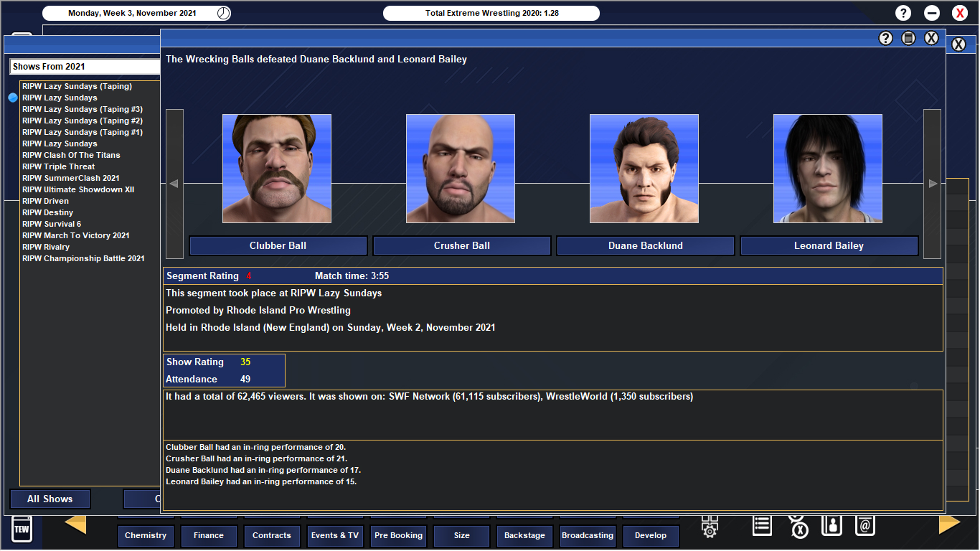980x551 pixels.
Task: Click the Duane Backlund name button
Action: coord(644,245)
